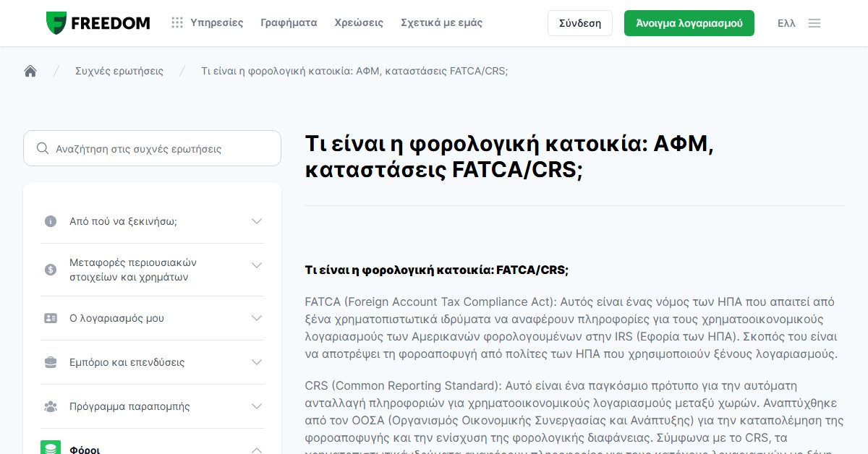The width and height of the screenshot is (868, 454).
Task: Click the info icon beside Από πού να ξεκινήσω
Action: [51, 221]
